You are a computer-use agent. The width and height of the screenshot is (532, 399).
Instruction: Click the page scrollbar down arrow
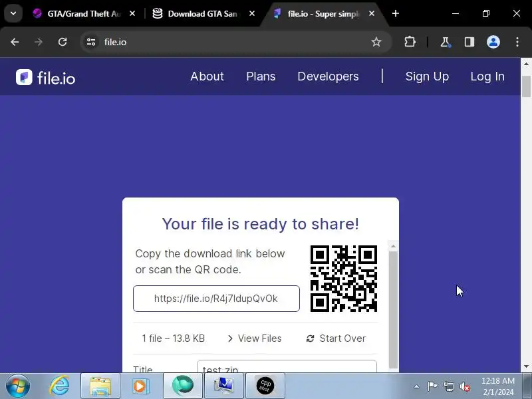coord(526,366)
